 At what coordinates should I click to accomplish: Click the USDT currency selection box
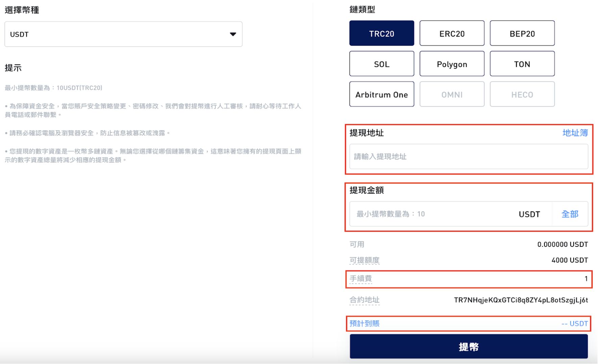[x=115, y=34]
